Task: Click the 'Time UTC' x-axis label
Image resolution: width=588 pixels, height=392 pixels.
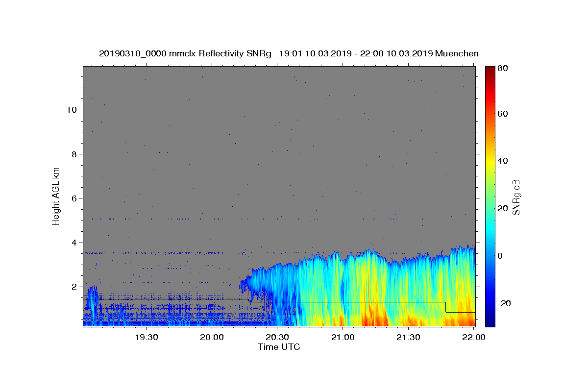Action: 279,347
